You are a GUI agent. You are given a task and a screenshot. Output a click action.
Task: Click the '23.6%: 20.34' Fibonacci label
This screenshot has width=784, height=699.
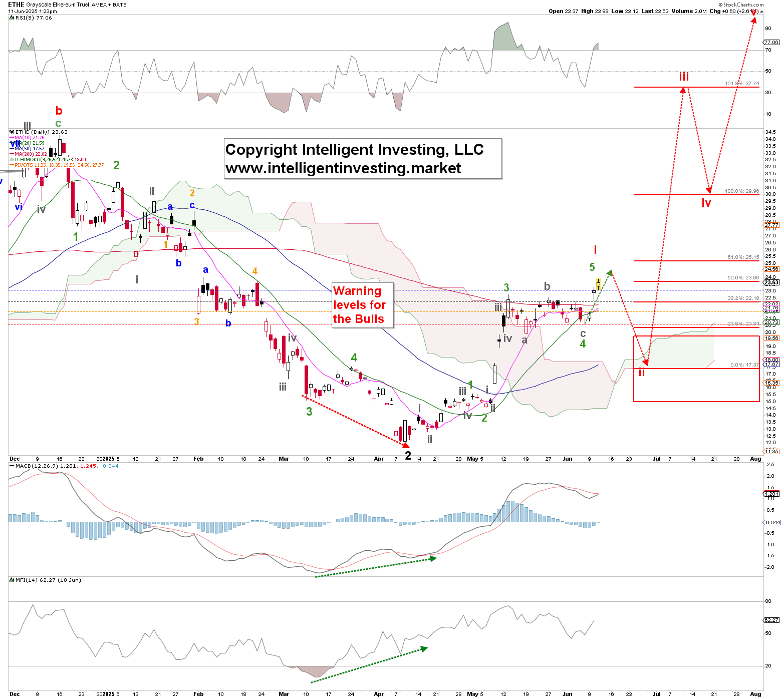pos(743,324)
